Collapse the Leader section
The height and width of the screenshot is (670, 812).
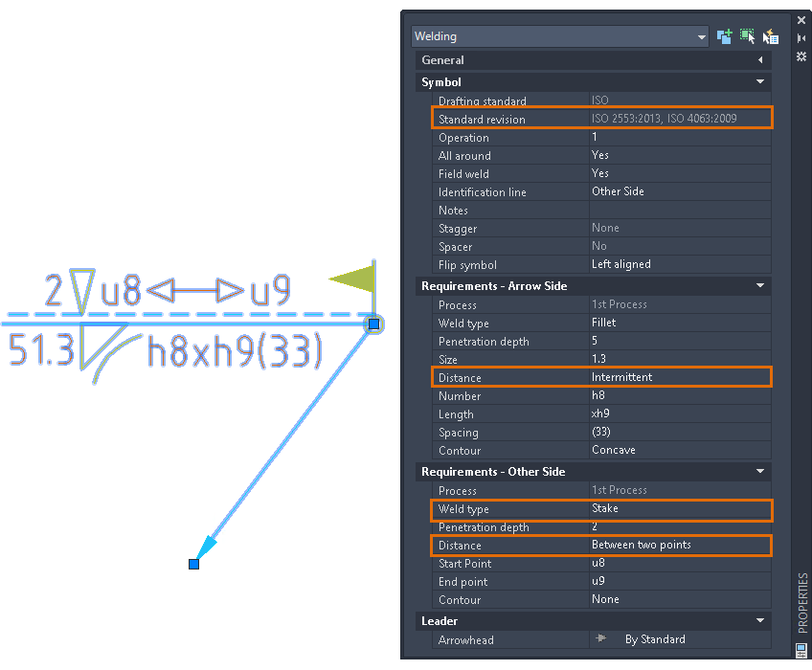click(760, 620)
